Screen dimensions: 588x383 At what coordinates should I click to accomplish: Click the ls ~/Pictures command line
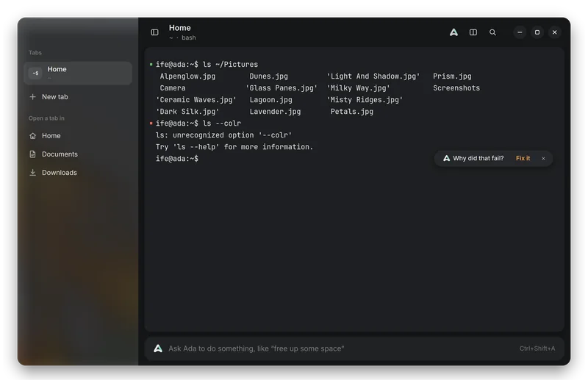207,65
